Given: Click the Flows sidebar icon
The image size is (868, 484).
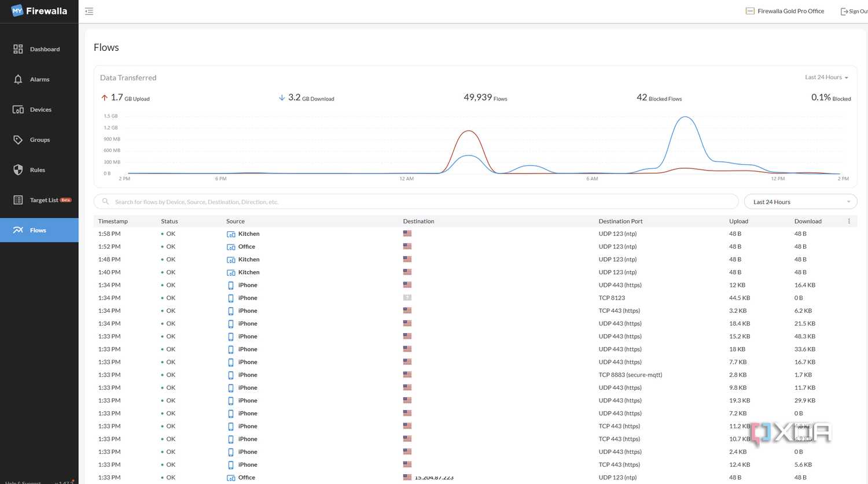Looking at the screenshot, I should pos(18,230).
